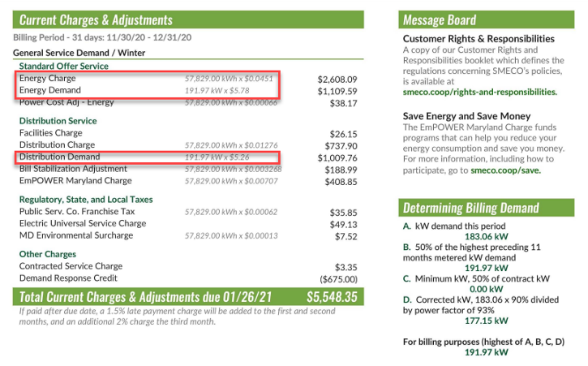The height and width of the screenshot is (366, 588).
Task: Click the Energy Demand row label
Action: tap(50, 90)
